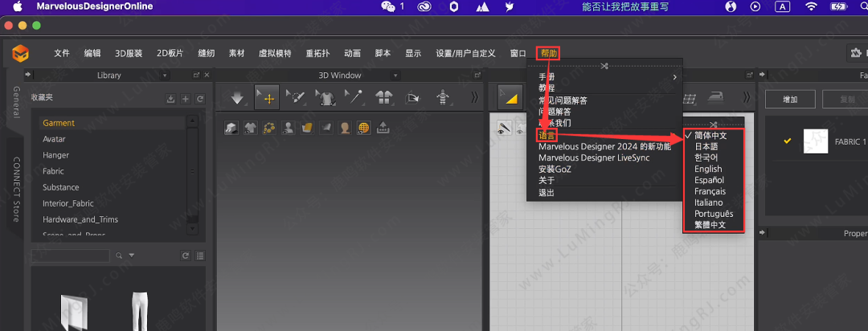Open the 缝纫 menu
The image size is (868, 331).
click(x=207, y=53)
